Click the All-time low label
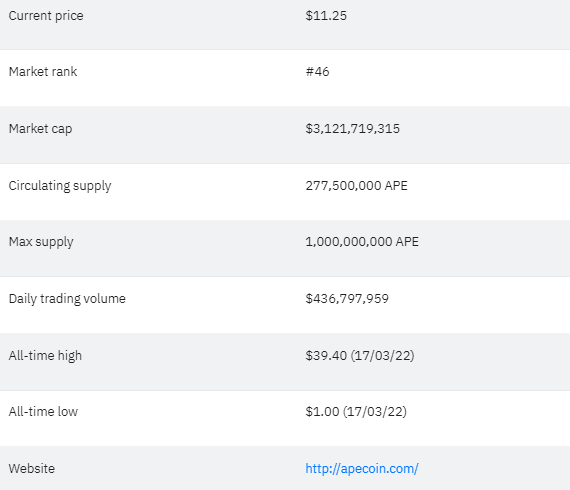The width and height of the screenshot is (570, 490). 43,412
